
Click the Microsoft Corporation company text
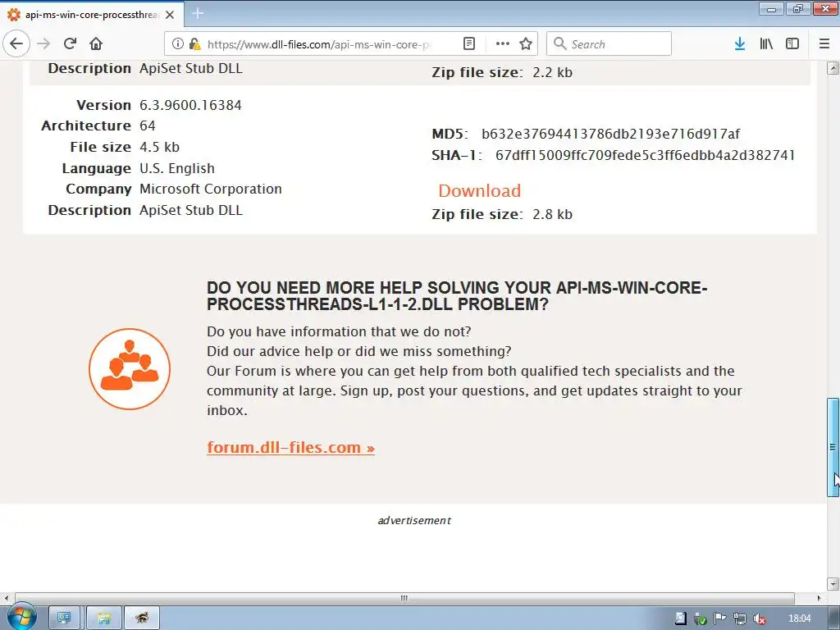coord(211,189)
